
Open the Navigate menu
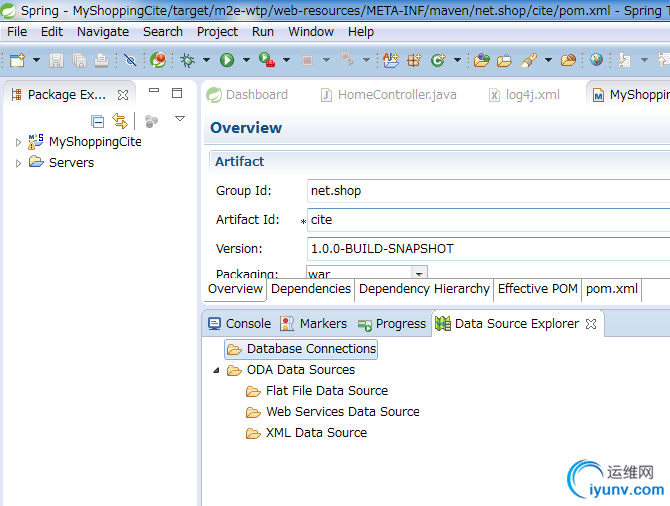coord(103,32)
